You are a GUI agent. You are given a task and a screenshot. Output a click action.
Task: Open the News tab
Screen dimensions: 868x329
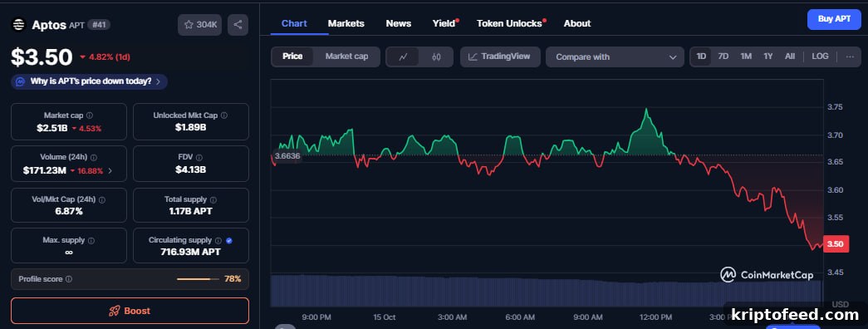[399, 23]
